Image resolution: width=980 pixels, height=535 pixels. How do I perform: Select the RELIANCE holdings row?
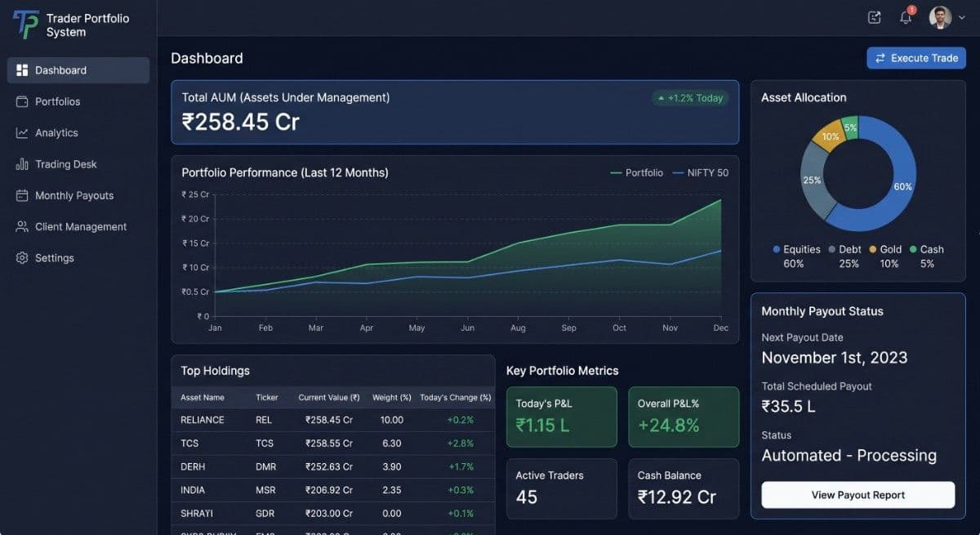333,420
